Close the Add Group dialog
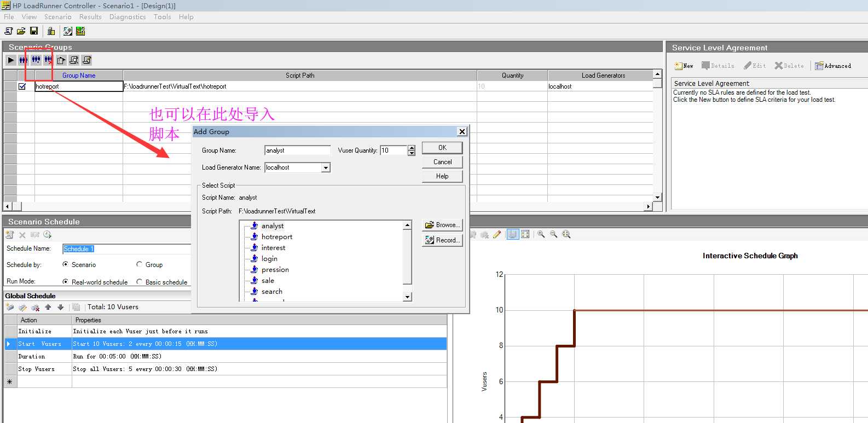 [x=462, y=131]
